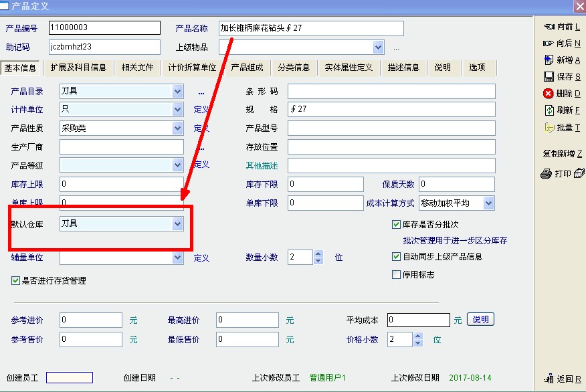Screen dimensions: 586x392
Task: Click the 删除 (delete) red icon
Action: tap(549, 94)
